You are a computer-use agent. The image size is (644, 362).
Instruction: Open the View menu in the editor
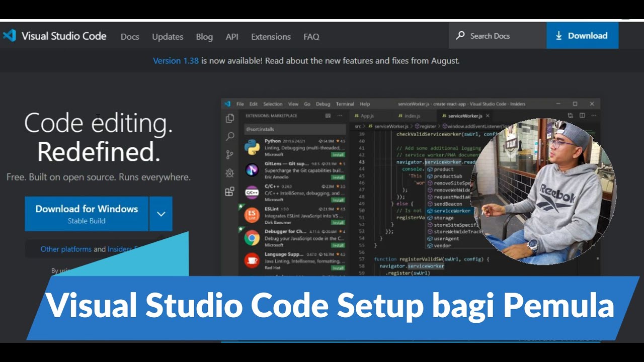(x=293, y=104)
